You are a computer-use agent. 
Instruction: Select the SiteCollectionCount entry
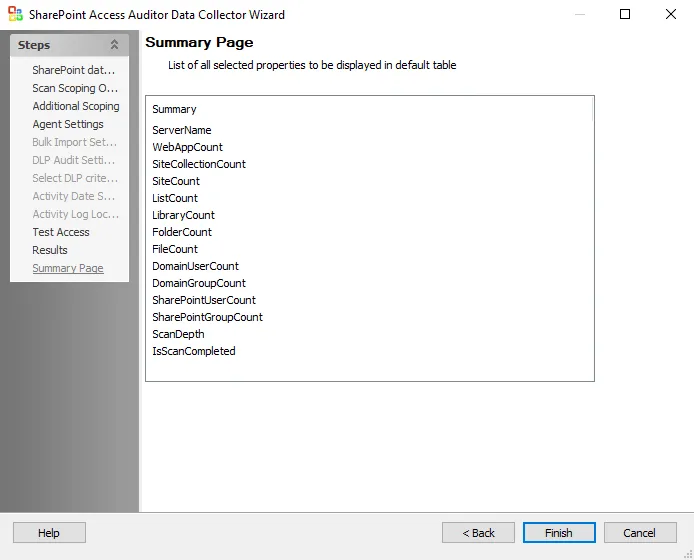[x=199, y=164]
